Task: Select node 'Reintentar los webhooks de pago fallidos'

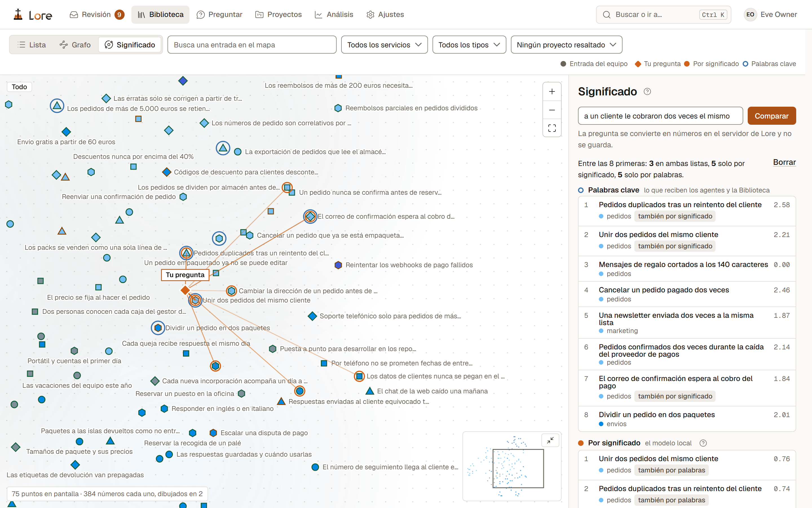Action: (x=338, y=265)
